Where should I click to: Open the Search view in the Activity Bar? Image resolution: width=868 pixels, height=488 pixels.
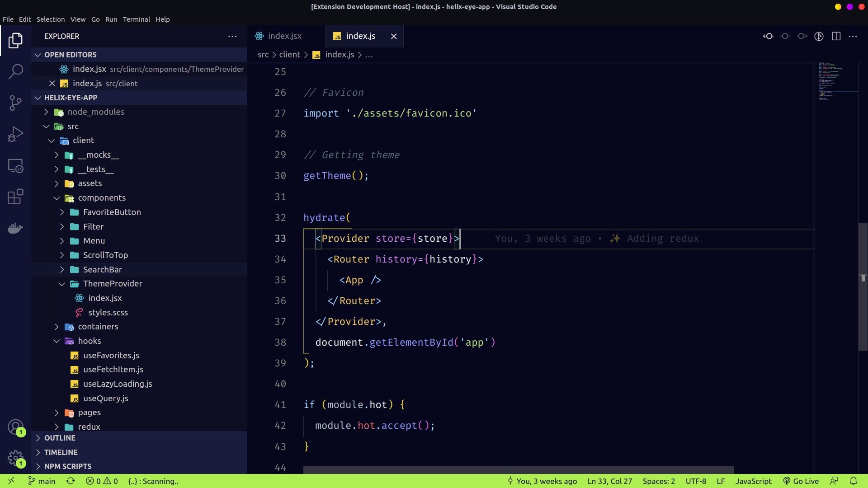click(x=16, y=71)
